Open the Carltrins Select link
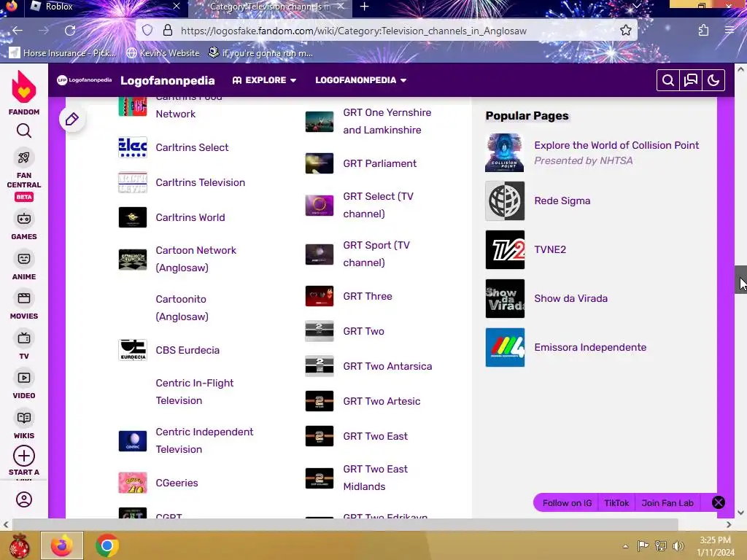The width and height of the screenshot is (747, 560). click(192, 147)
